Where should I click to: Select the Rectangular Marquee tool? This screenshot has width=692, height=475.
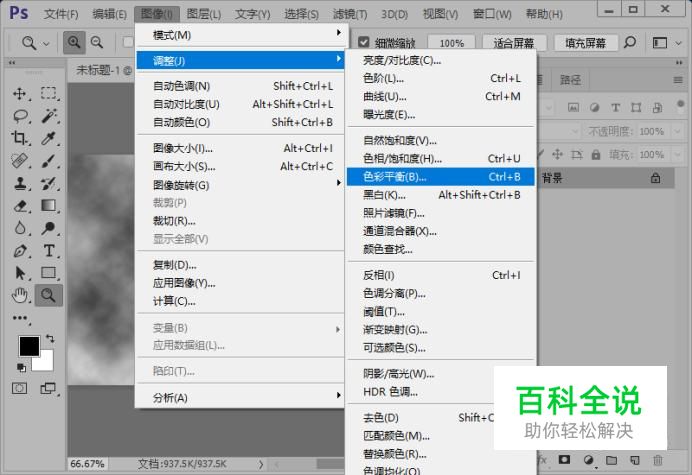click(49, 93)
